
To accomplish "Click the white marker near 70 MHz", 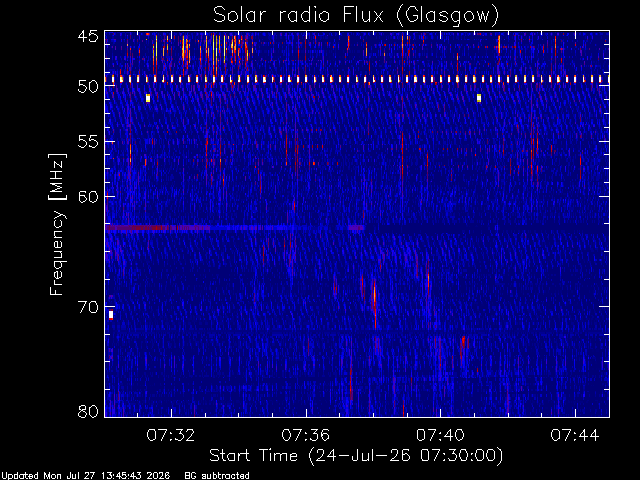I will 111,315.
